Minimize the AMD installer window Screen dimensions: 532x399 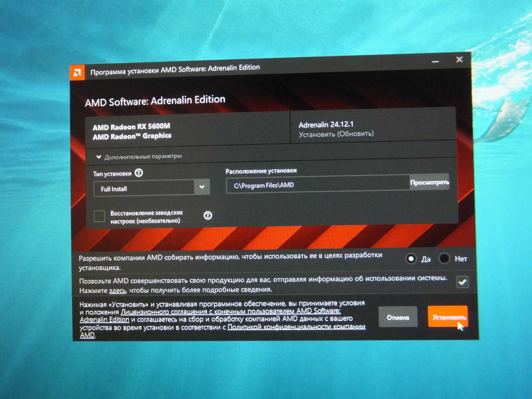(436, 62)
